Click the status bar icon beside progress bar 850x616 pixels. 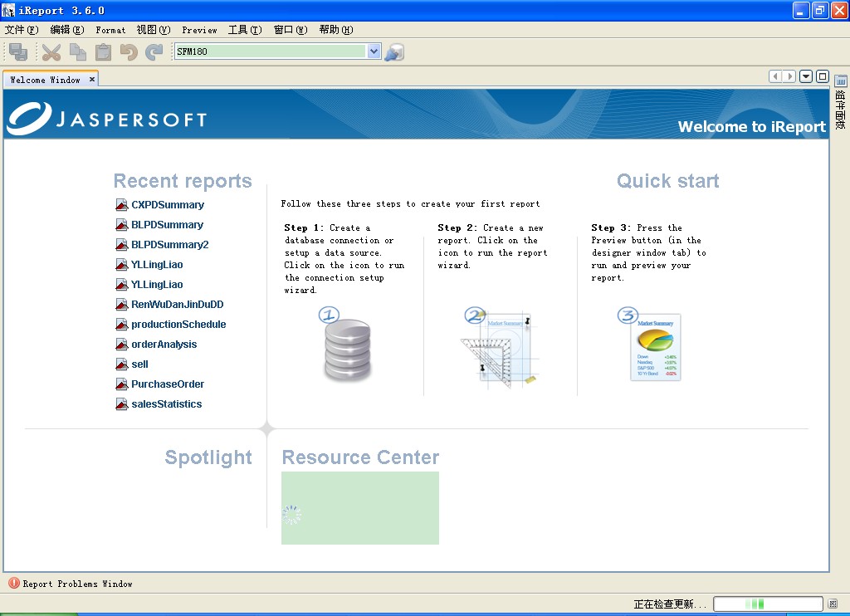(833, 604)
